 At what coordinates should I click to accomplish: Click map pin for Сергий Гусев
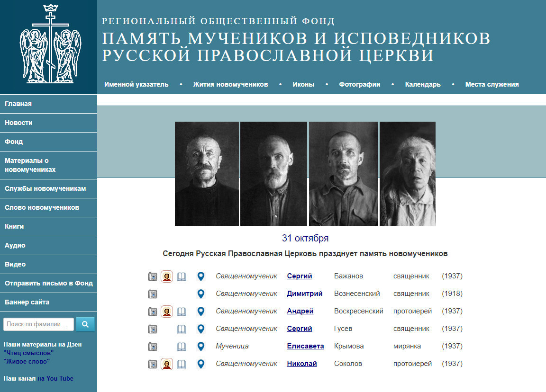[201, 329]
